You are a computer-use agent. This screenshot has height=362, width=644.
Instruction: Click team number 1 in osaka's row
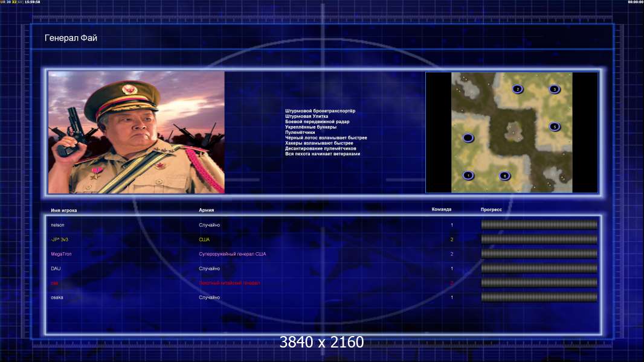pos(452,297)
